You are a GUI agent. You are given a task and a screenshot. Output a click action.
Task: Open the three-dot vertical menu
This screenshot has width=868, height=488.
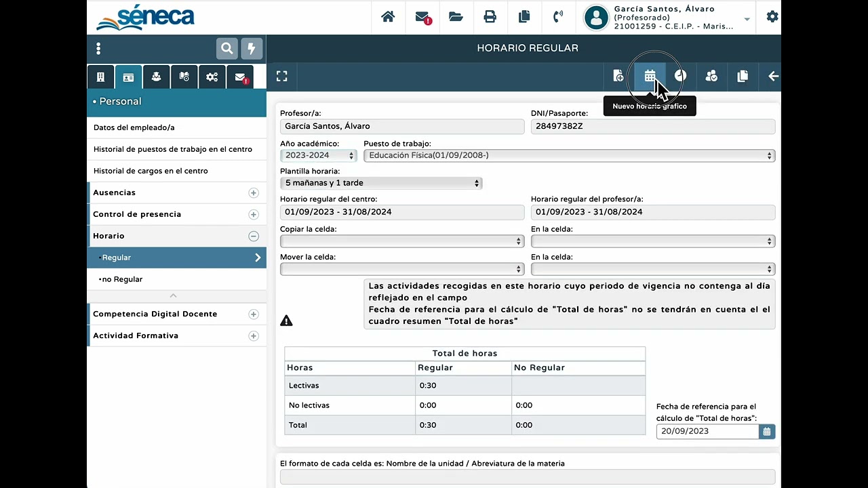[x=98, y=48]
